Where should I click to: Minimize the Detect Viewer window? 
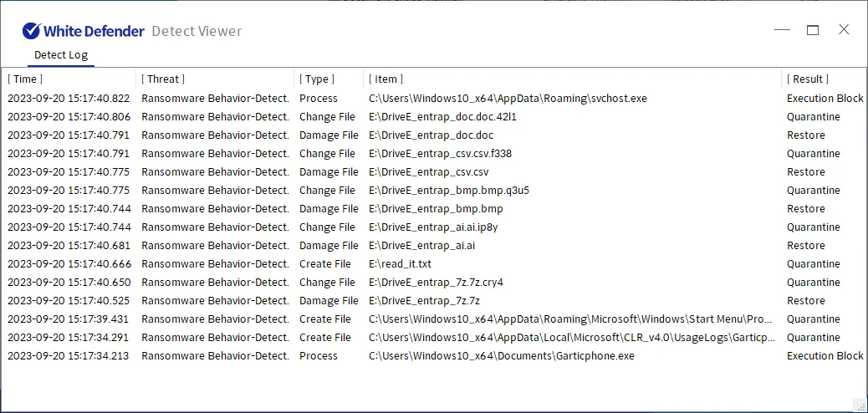(x=782, y=30)
